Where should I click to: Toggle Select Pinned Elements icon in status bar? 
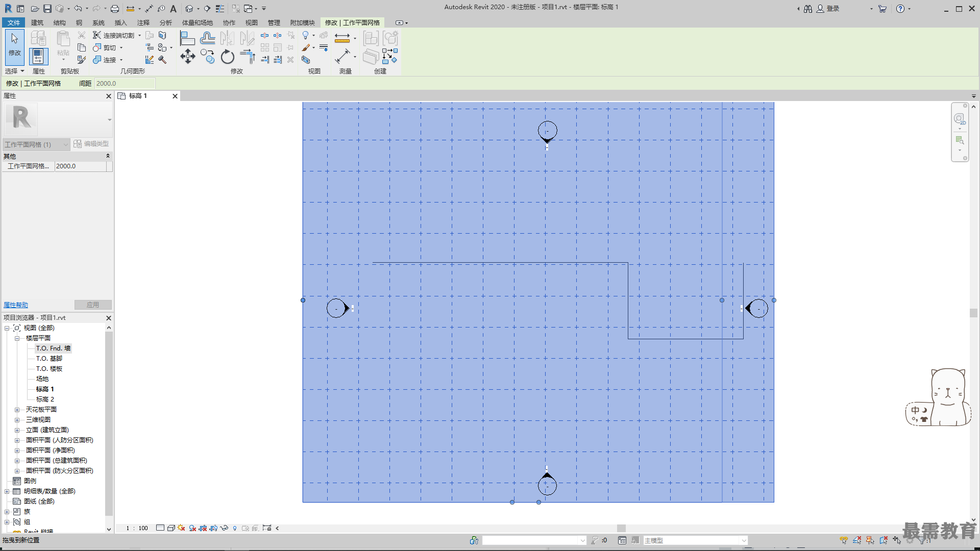pyautogui.click(x=870, y=540)
